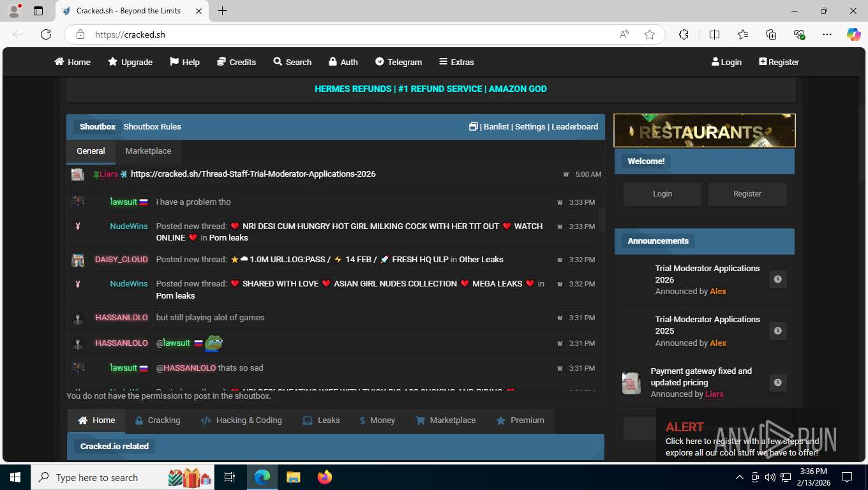Show hidden tray icons chevron
This screenshot has width=868, height=490.
click(x=740, y=477)
